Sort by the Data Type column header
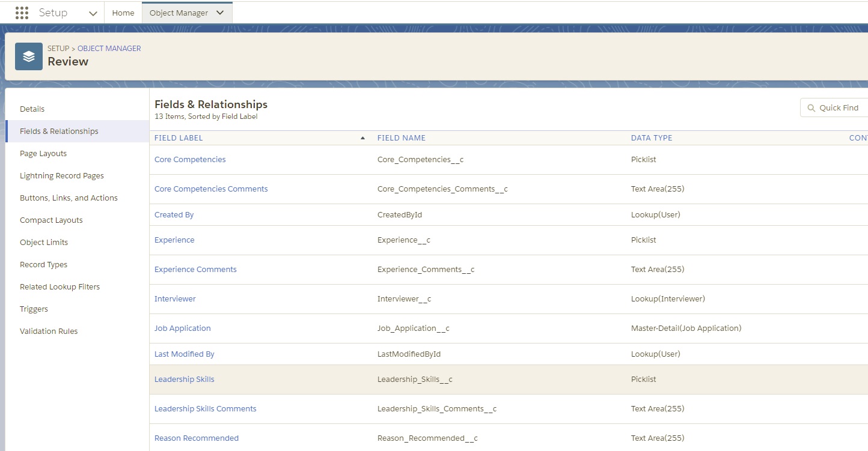 [651, 138]
